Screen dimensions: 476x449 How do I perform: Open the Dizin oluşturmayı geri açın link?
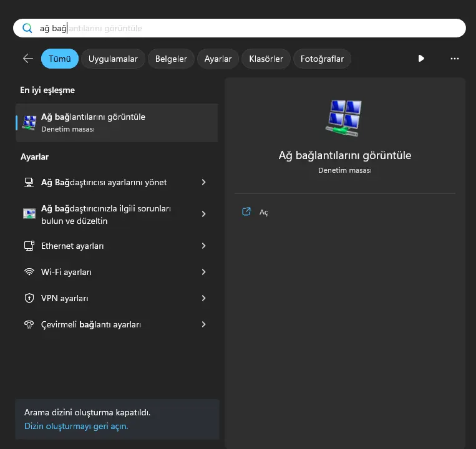(76, 426)
